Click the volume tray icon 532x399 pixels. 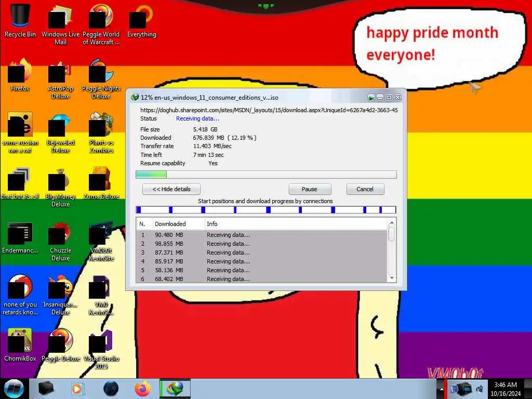point(480,390)
